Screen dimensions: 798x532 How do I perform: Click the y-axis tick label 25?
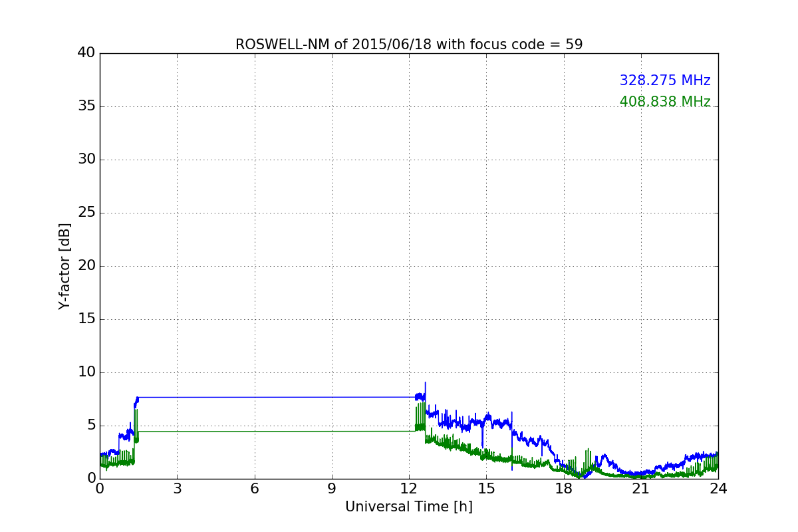(86, 213)
